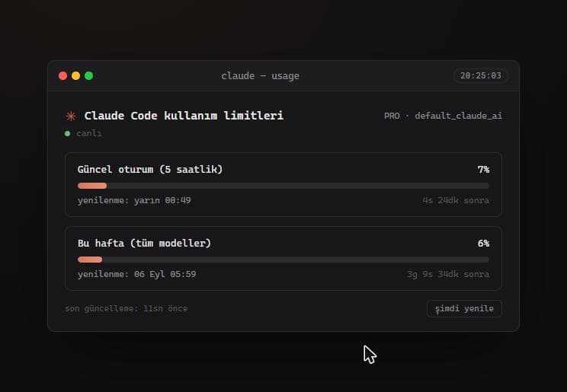Click the '4s 24dk sonra' countdown
567x392 pixels.
(456, 200)
